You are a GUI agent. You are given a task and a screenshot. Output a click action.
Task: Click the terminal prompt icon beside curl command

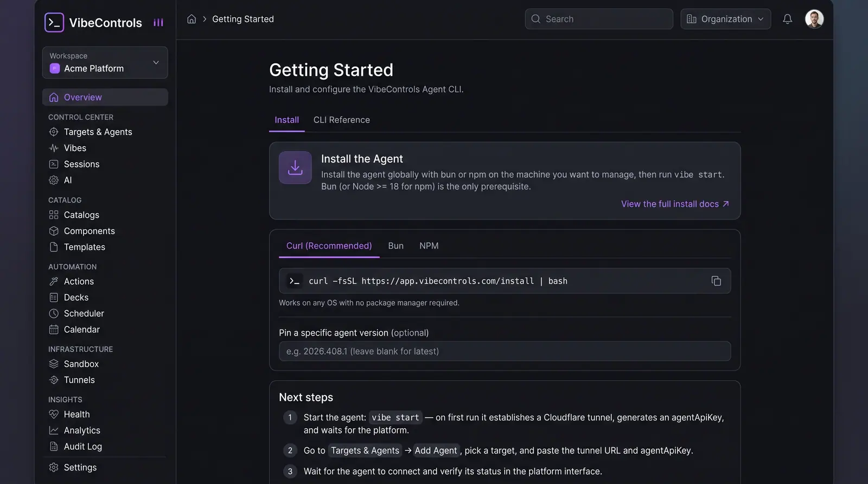[x=295, y=281]
